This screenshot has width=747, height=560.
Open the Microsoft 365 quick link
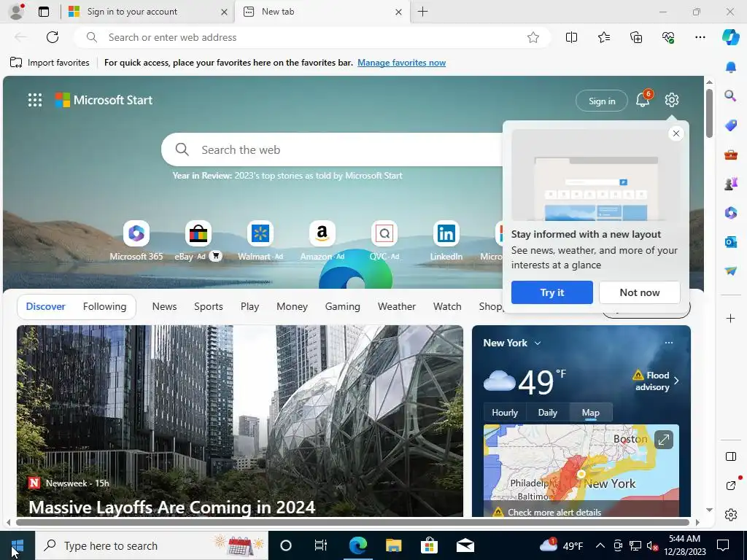pyautogui.click(x=136, y=241)
